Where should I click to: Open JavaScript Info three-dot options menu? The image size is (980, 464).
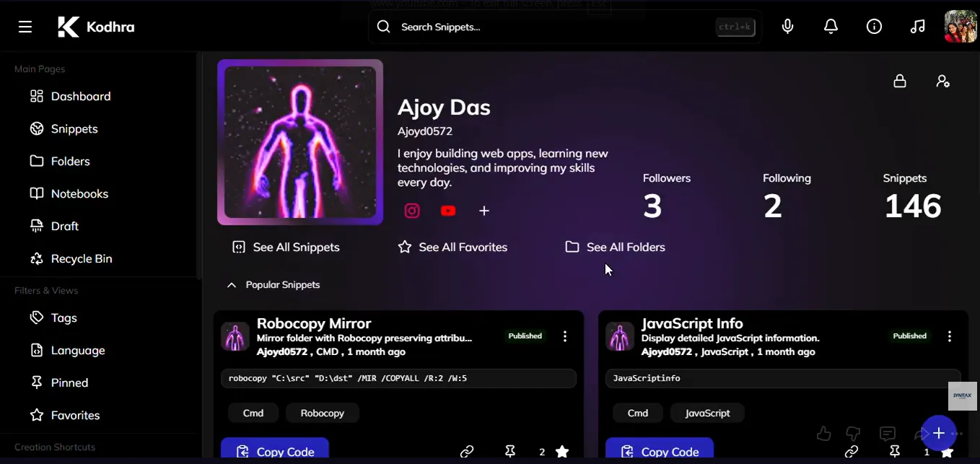pyautogui.click(x=950, y=336)
